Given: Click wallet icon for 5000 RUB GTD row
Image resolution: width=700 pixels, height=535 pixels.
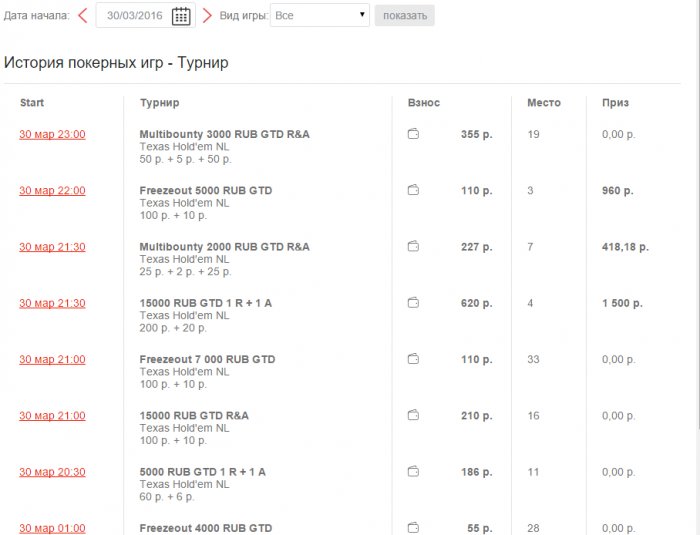Looking at the screenshot, I should (413, 471).
